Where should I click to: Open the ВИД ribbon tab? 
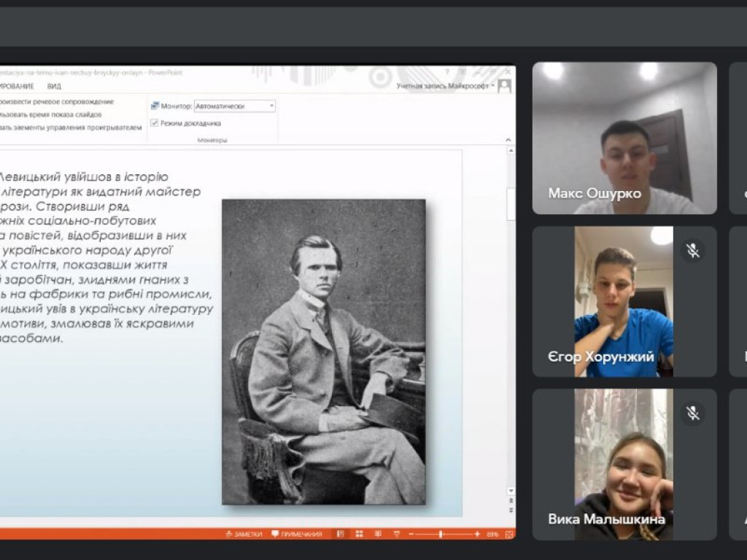click(54, 86)
